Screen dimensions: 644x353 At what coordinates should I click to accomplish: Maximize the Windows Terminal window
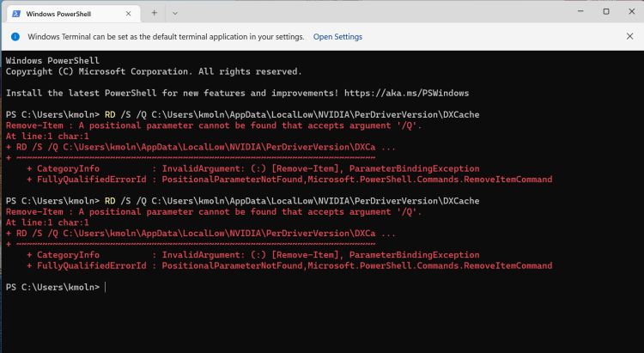pos(606,11)
